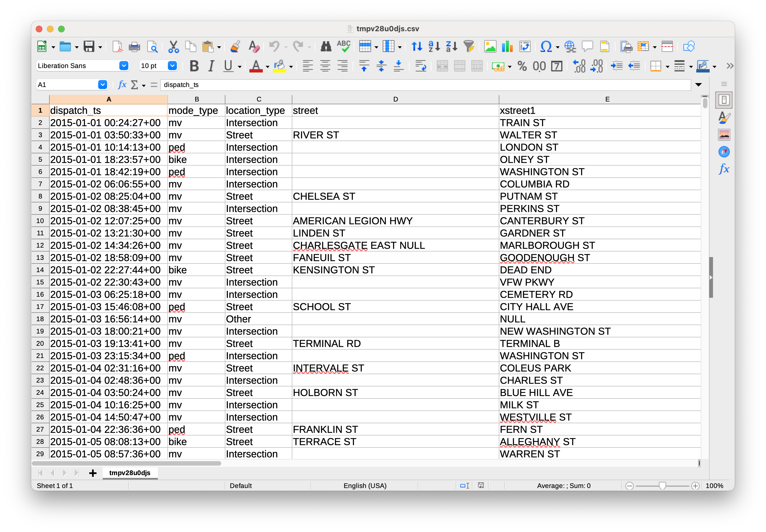Click the Sort Ascending icon
This screenshot has width=766, height=532.
[434, 47]
